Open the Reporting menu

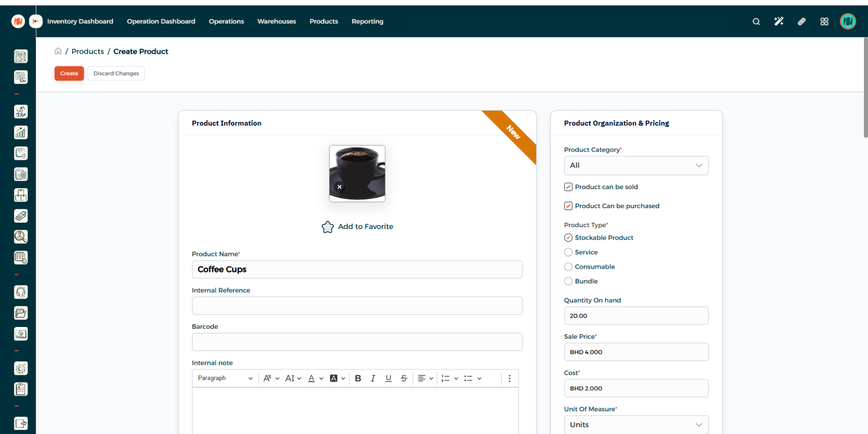tap(367, 21)
